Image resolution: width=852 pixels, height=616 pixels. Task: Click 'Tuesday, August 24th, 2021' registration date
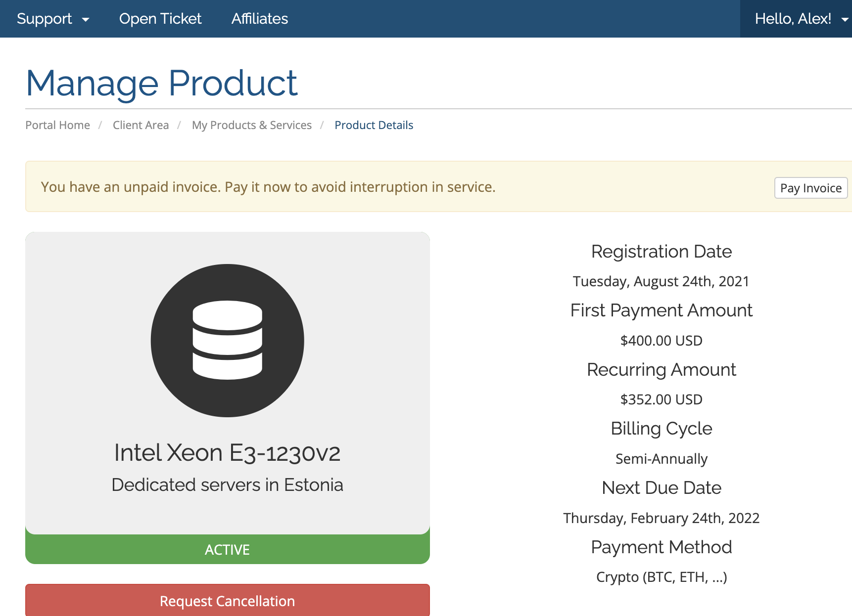coord(661,281)
